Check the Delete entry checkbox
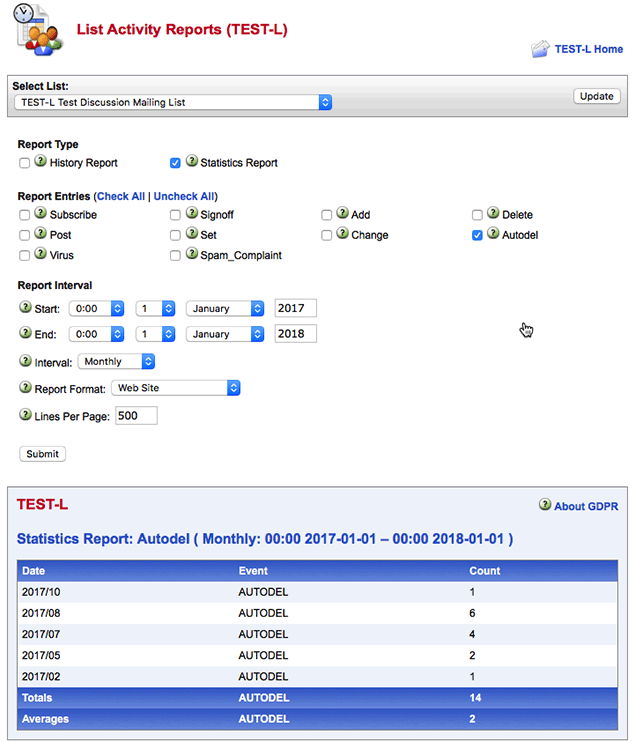 pos(477,215)
